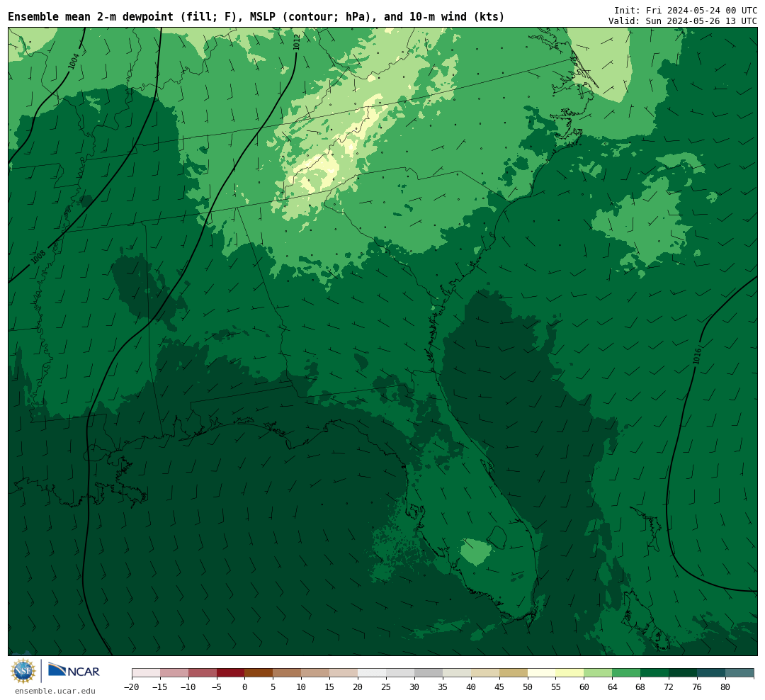Screen dimensions: 765x700
Task: Click the 1004 isobar contour label
Action: pyautogui.click(x=74, y=61)
